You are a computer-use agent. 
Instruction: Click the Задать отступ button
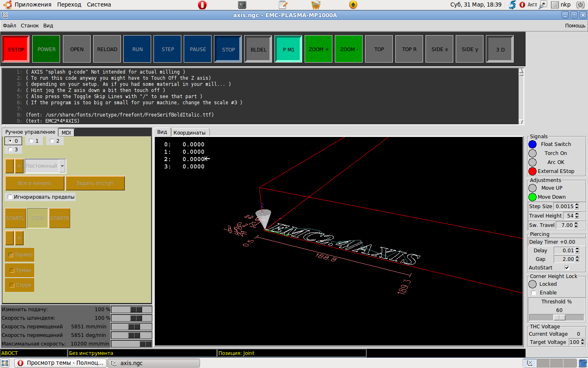pyautogui.click(x=95, y=183)
